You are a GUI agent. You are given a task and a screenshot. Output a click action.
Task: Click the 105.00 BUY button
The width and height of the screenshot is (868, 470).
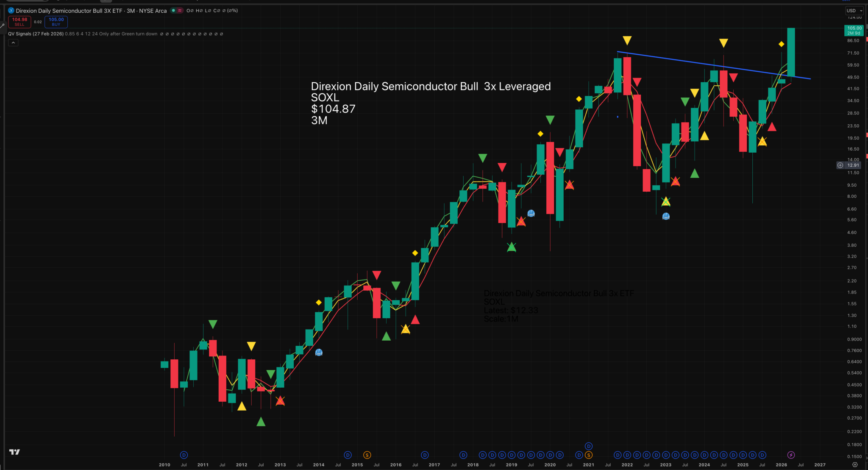pos(56,22)
